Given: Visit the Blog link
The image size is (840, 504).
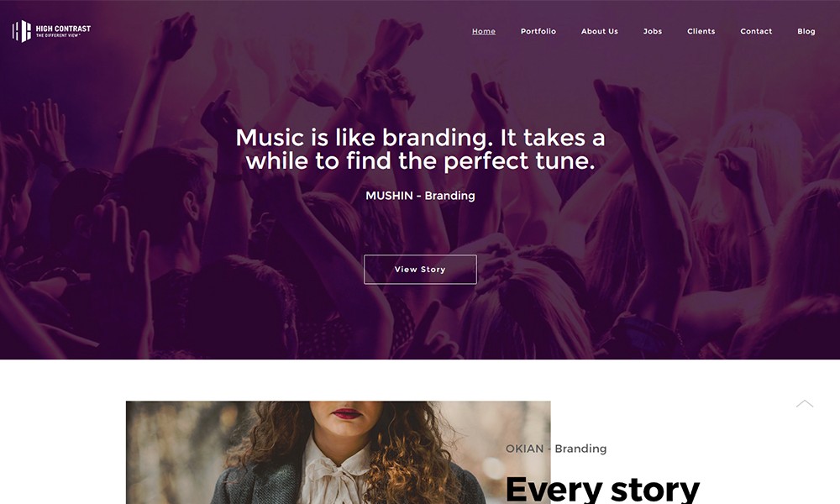Looking at the screenshot, I should click(x=806, y=31).
